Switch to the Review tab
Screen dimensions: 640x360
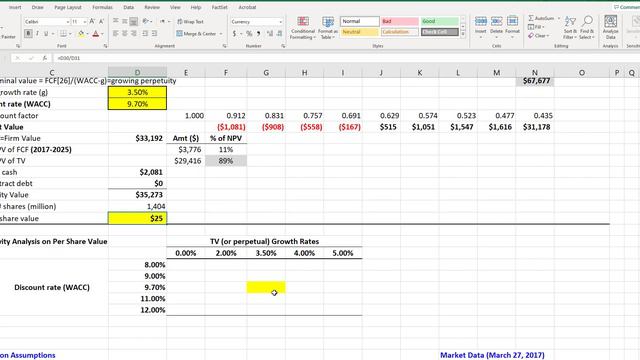152,7
